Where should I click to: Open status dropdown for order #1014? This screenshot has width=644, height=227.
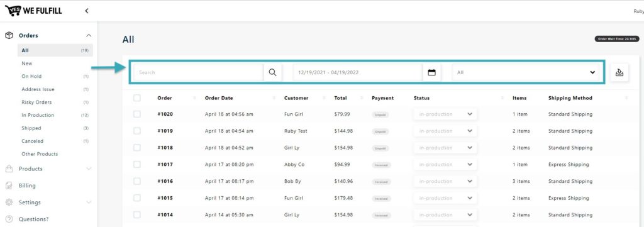tap(445, 215)
